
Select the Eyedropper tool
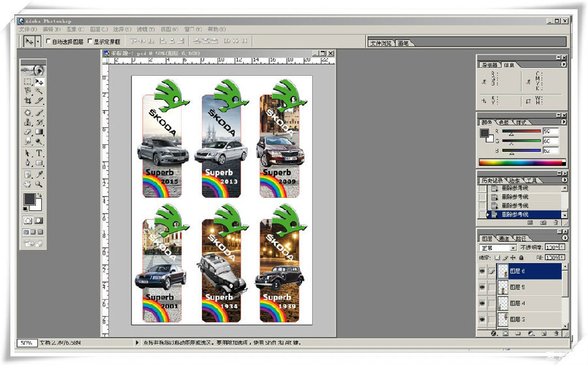39,174
